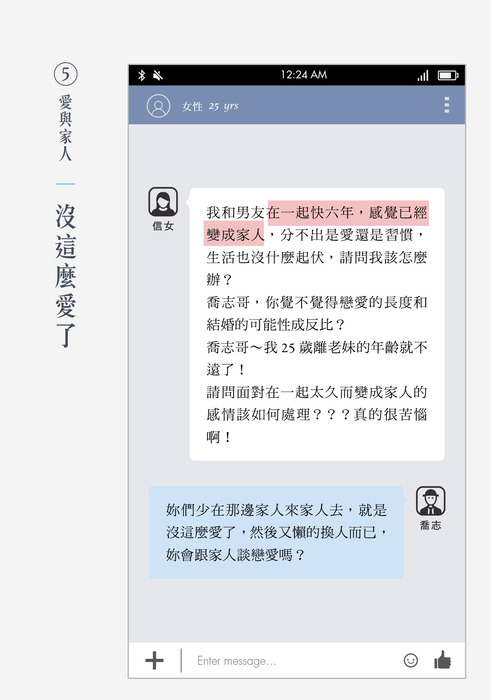491x700 pixels.
Task: Click the Bluetooth status icon
Action: 141,75
